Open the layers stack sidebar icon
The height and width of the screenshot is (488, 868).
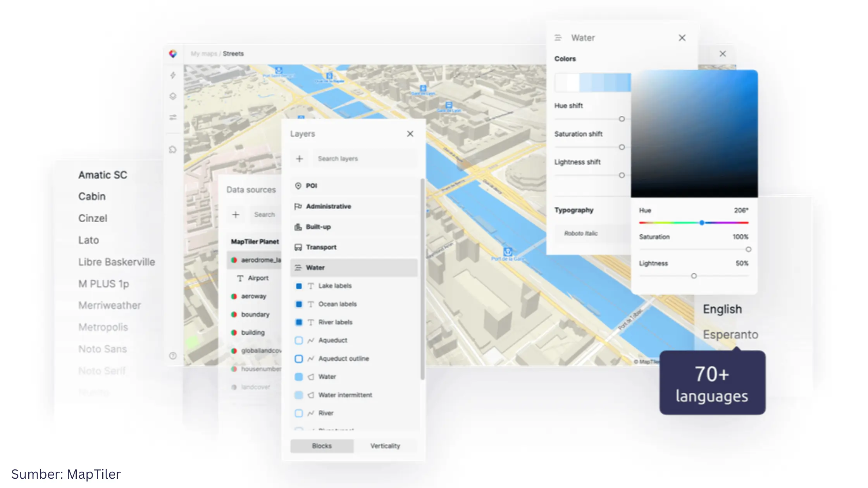(x=173, y=96)
